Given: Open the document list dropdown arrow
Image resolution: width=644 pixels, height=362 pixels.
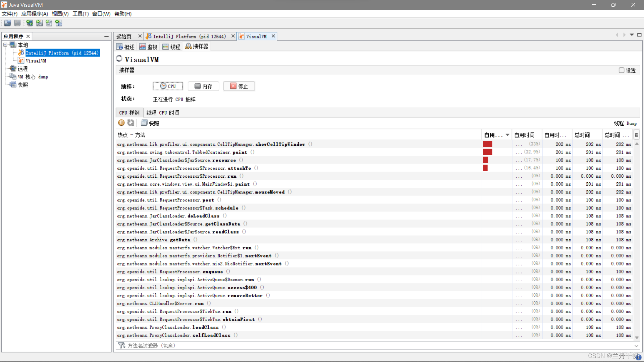Looking at the screenshot, I should point(632,35).
